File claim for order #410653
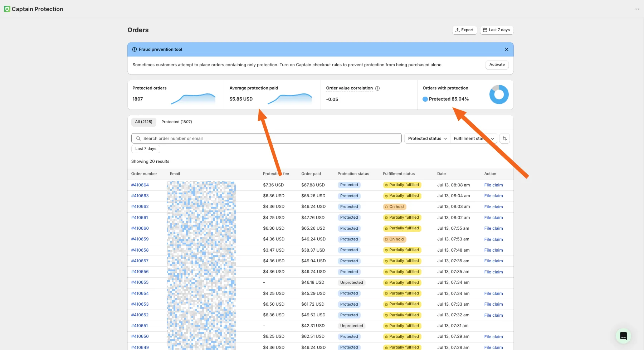 [x=493, y=304]
